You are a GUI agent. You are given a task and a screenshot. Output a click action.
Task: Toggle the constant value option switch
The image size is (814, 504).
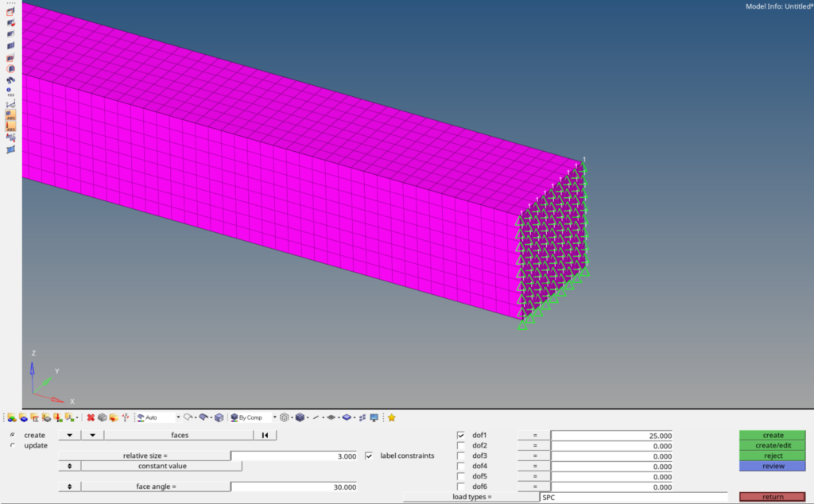[x=70, y=466]
